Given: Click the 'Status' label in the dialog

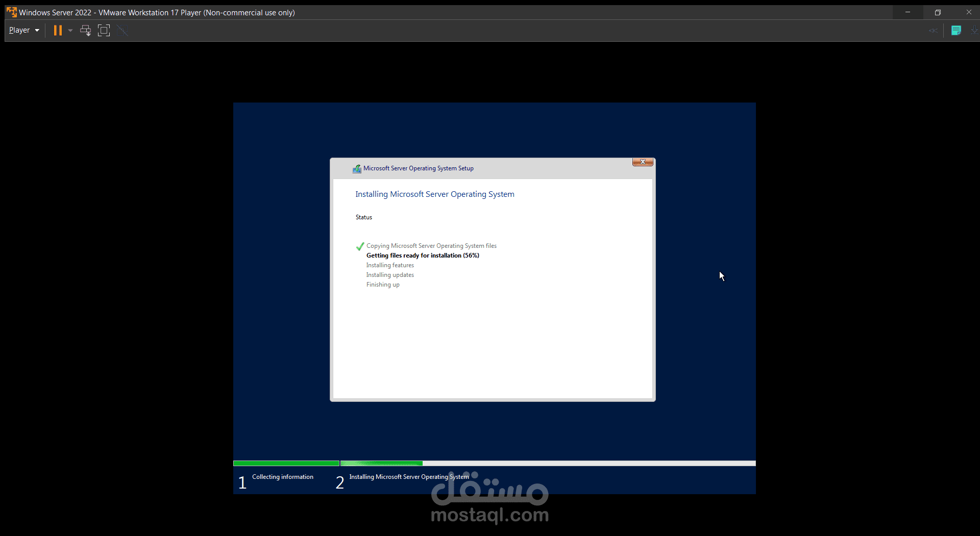Looking at the screenshot, I should coord(364,217).
